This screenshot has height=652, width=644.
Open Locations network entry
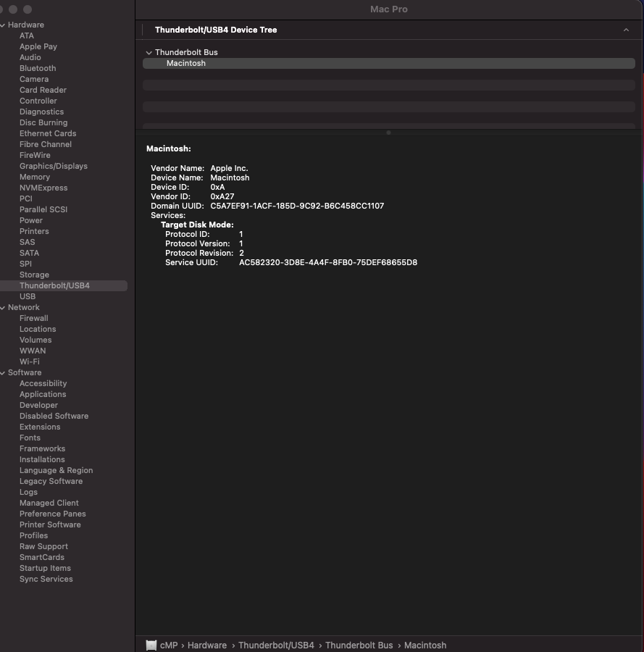[x=38, y=329]
